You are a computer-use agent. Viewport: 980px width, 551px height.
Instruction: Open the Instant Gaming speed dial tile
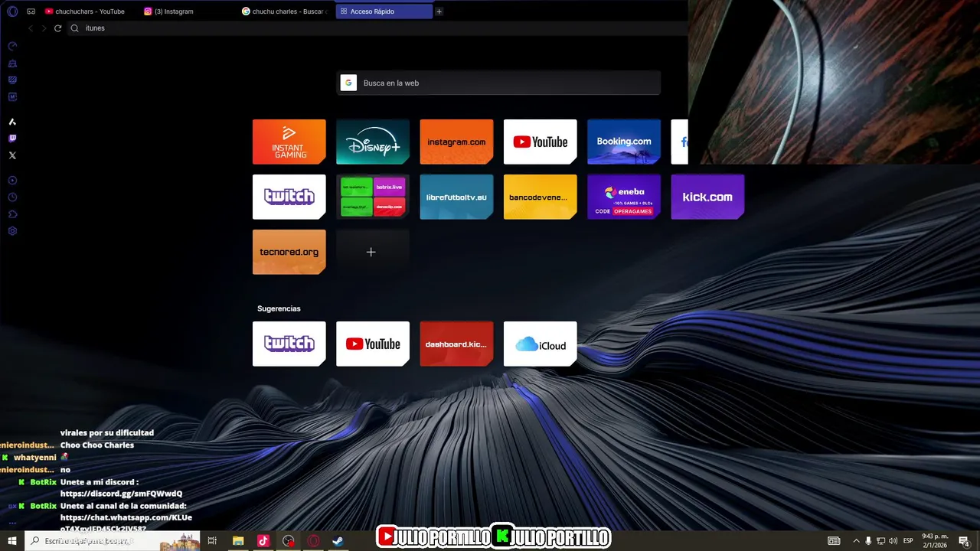coord(289,142)
